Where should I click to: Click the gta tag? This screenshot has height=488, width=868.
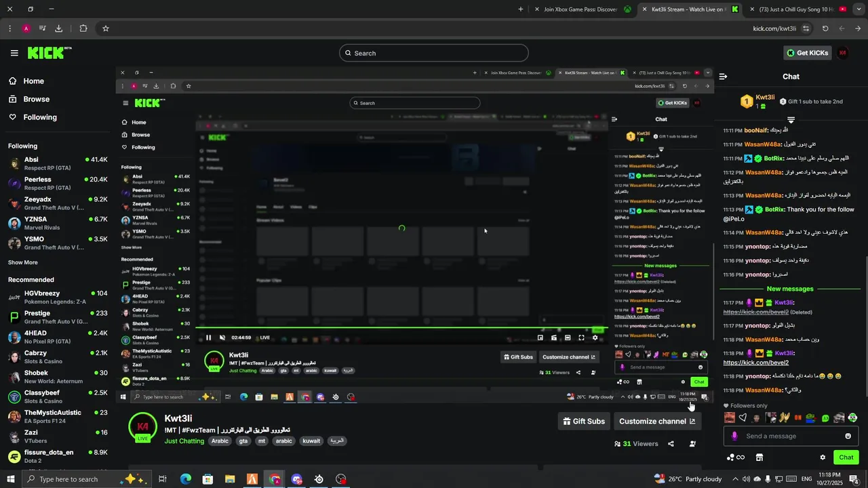click(243, 441)
